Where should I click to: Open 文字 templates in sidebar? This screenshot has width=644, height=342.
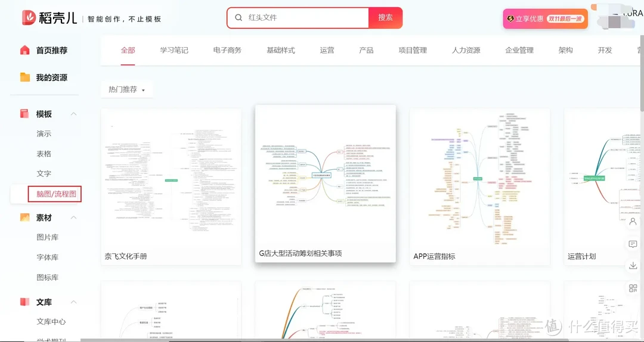click(44, 173)
